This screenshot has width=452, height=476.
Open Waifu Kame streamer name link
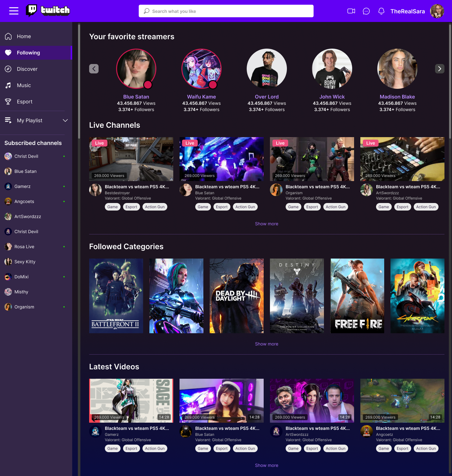click(x=202, y=97)
